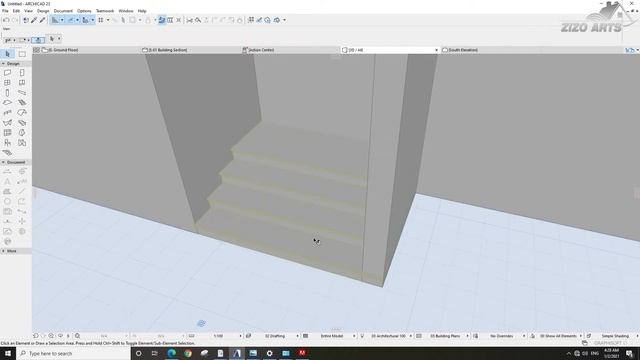This screenshot has width=640, height=360.
Task: Select the Roof tool
Action: (x=22, y=113)
